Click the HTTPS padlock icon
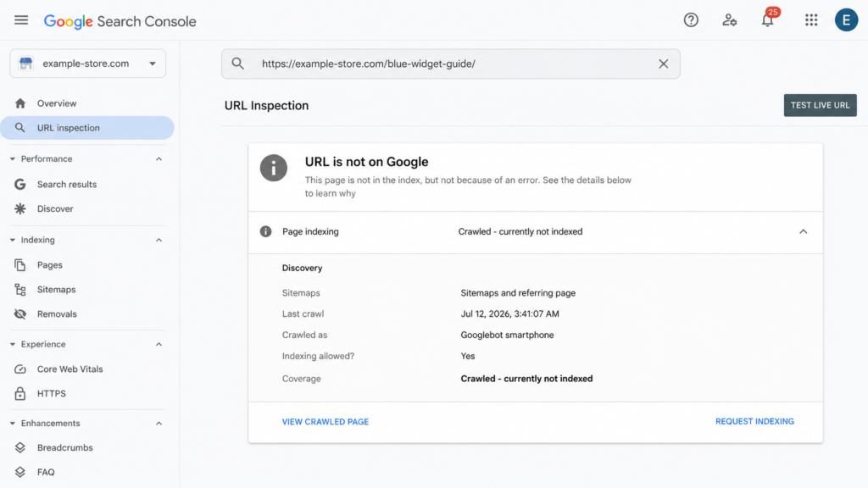The height and width of the screenshot is (488, 868). [x=20, y=393]
